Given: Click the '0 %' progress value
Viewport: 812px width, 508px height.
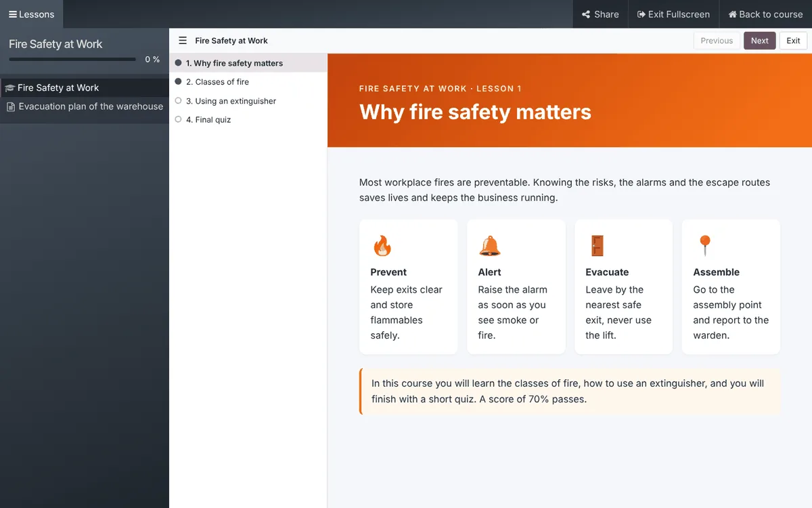Looking at the screenshot, I should (x=152, y=60).
